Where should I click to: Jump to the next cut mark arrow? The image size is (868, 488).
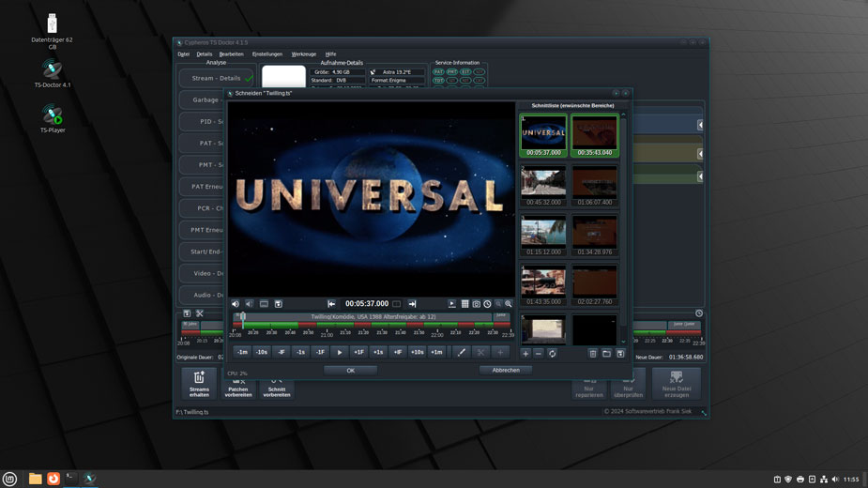pos(412,304)
